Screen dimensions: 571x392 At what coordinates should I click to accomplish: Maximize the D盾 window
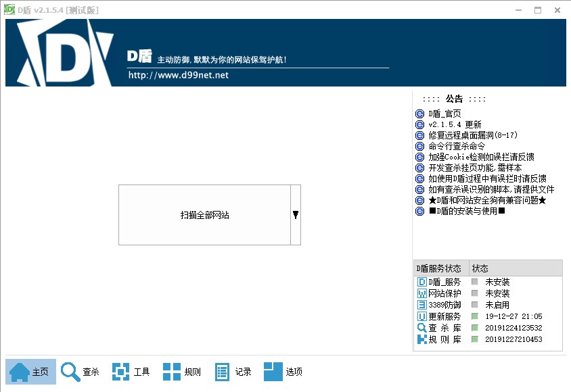(x=538, y=10)
